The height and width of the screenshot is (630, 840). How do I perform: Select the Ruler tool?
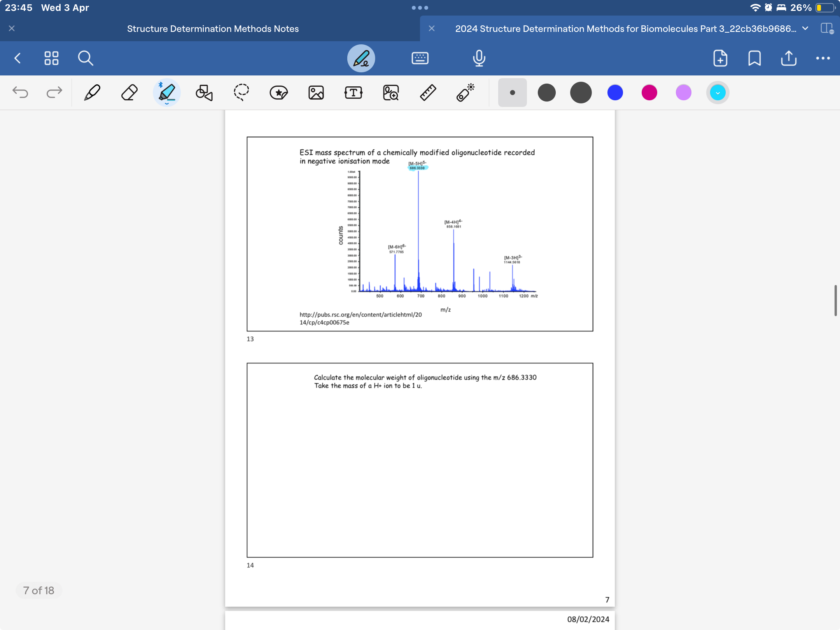tap(428, 93)
